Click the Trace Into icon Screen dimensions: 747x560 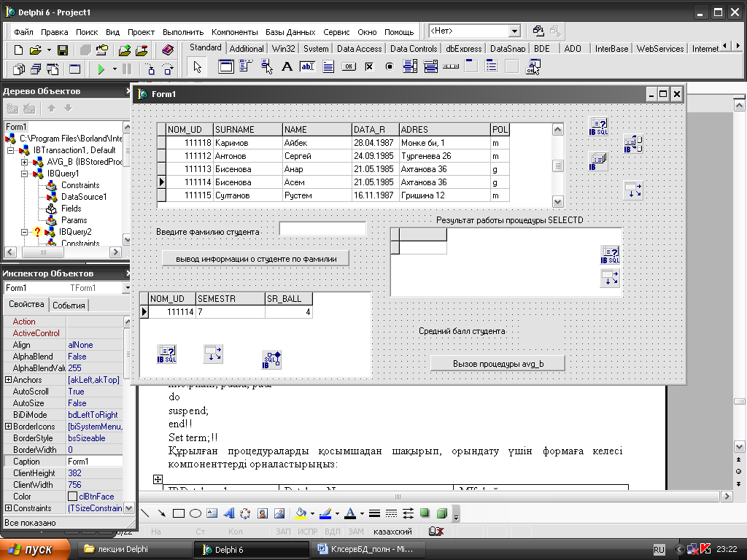(x=150, y=69)
